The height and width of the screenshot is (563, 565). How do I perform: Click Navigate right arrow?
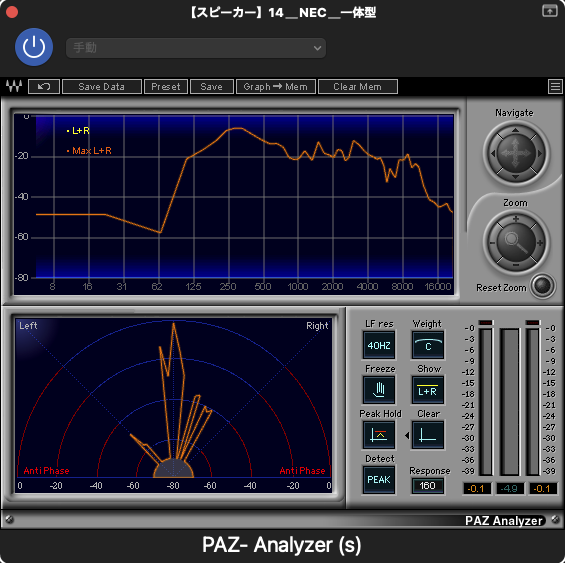point(539,154)
